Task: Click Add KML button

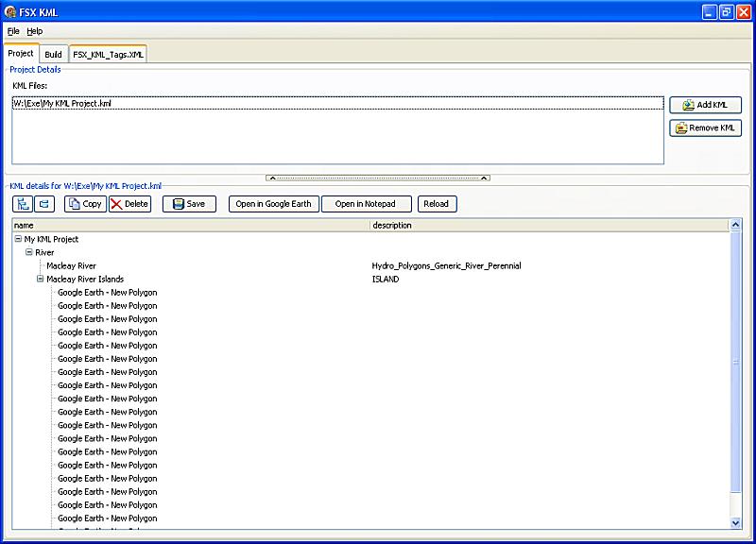Action: (705, 105)
